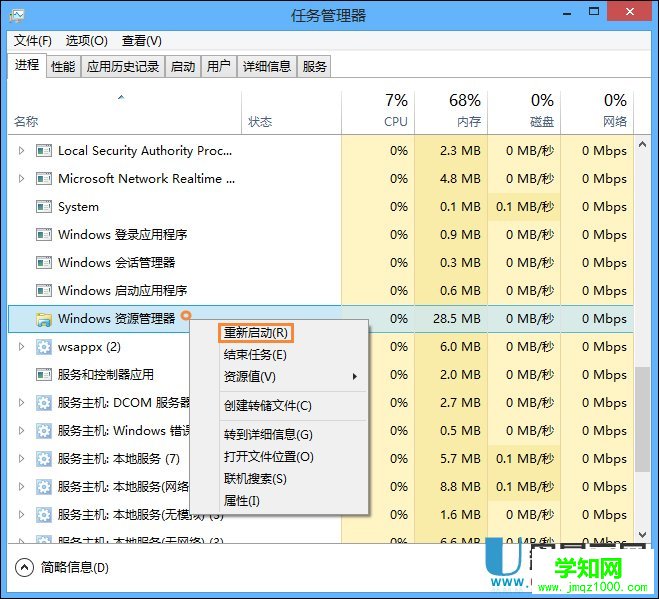Click the process list scrollbar thumb

pyautogui.click(x=642, y=419)
